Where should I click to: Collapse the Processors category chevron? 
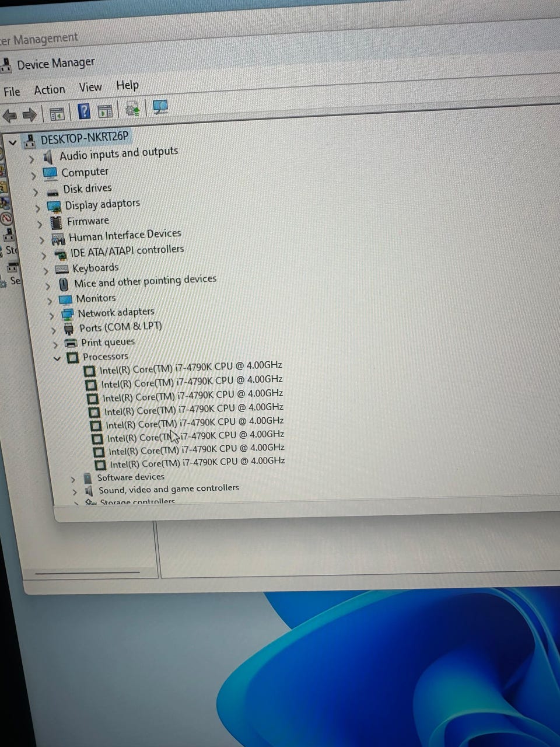(x=57, y=358)
